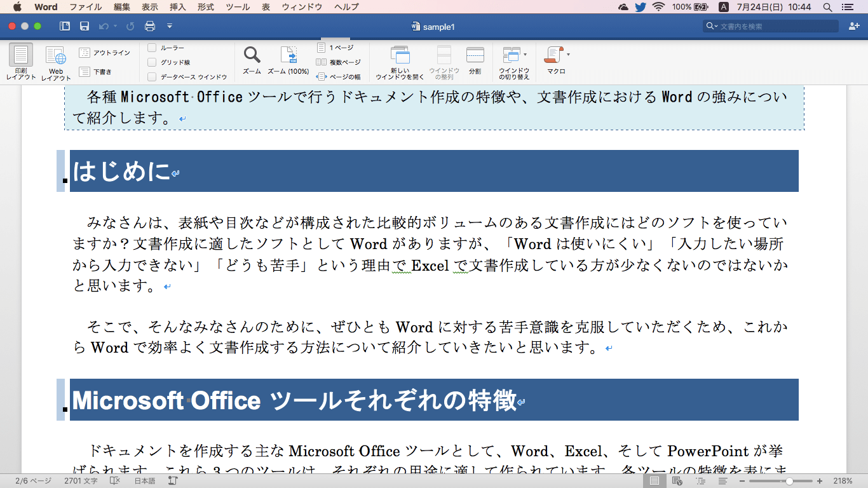The height and width of the screenshot is (488, 868).
Task: Click the 2/6 ページ page count in status bar
Action: click(x=33, y=481)
